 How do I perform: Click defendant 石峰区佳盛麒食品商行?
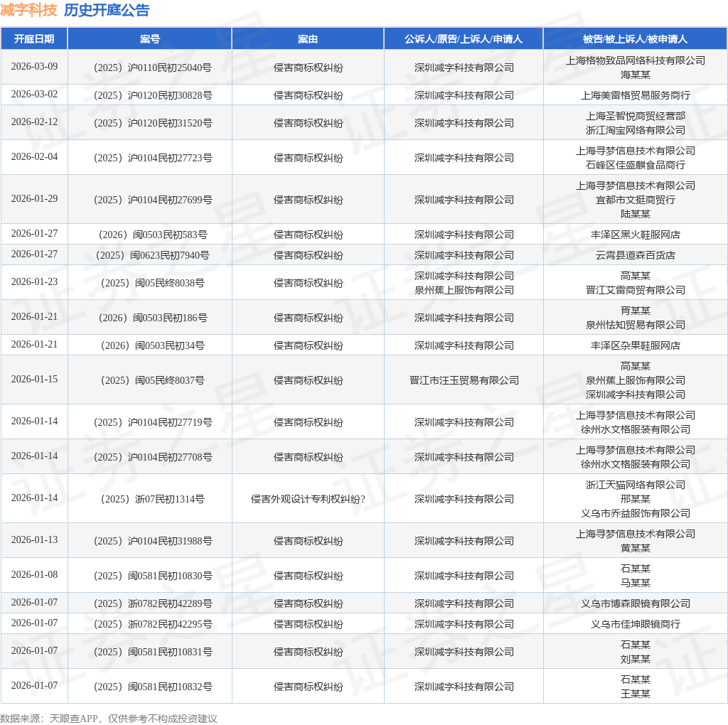635,165
